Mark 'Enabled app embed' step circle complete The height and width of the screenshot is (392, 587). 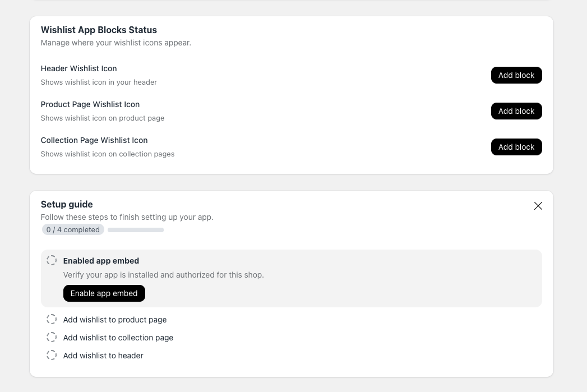[x=52, y=260]
